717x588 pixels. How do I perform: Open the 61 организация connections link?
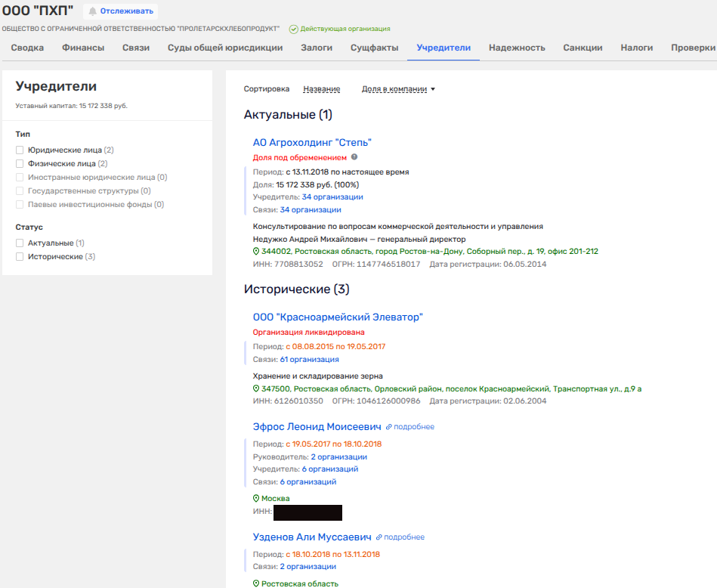point(309,360)
